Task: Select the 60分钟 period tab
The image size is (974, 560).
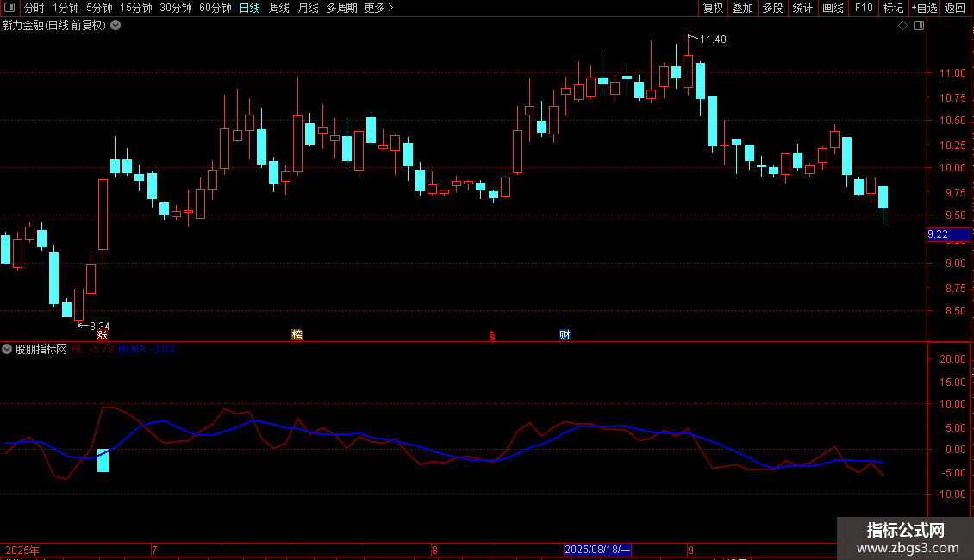Action: click(215, 8)
